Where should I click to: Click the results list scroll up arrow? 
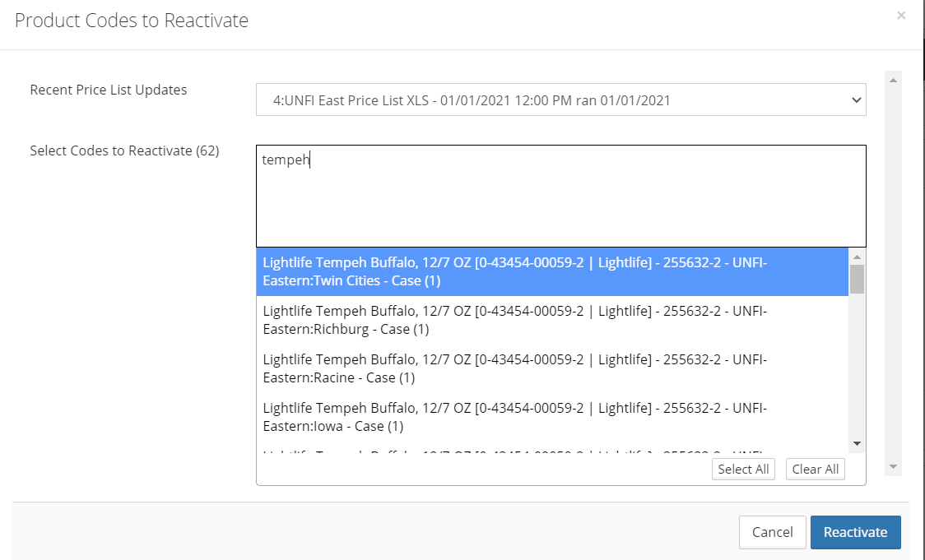click(x=857, y=257)
